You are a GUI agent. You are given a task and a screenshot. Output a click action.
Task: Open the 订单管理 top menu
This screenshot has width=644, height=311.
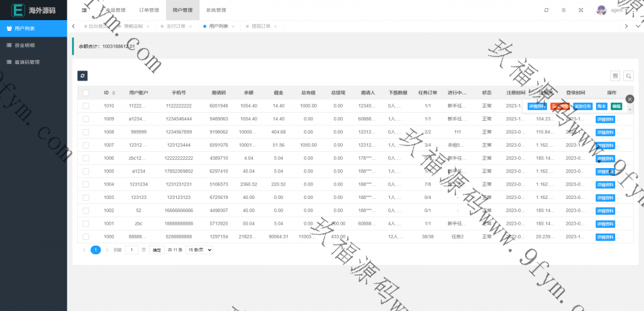click(148, 10)
